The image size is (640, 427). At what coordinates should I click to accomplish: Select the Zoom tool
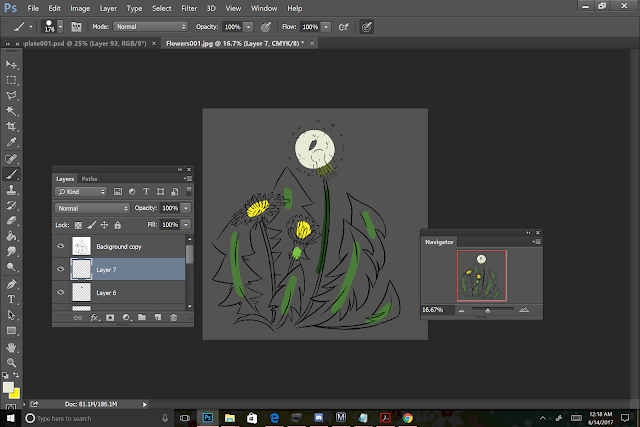tap(11, 363)
